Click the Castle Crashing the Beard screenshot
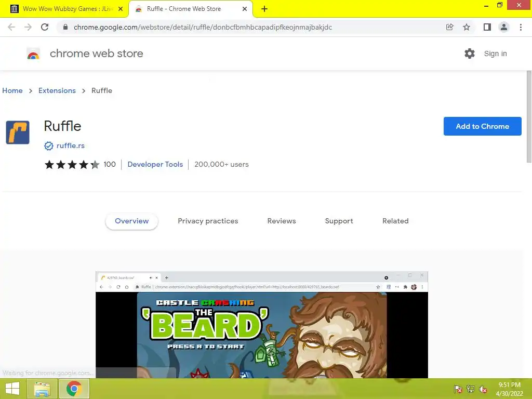This screenshot has height=399, width=532. pos(262,325)
